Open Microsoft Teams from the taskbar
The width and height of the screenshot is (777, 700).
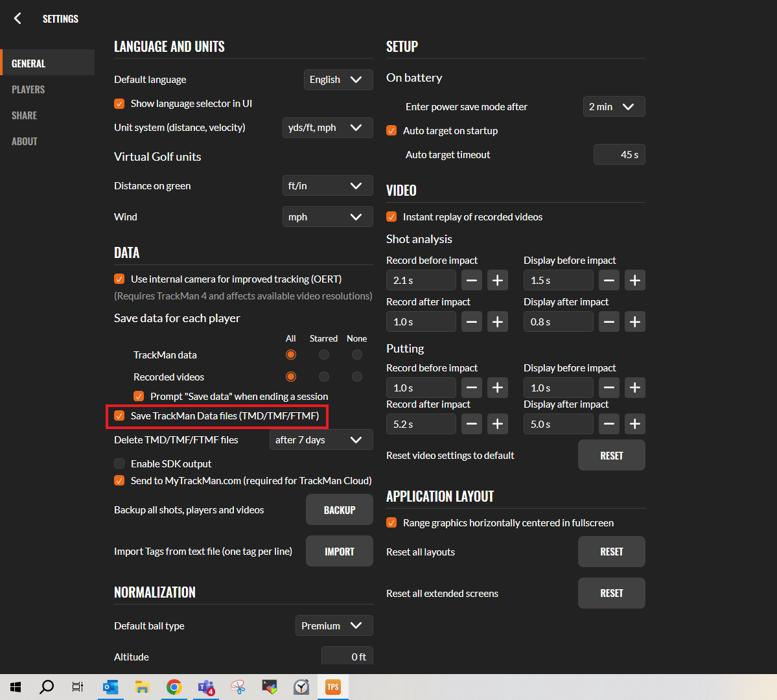206,686
